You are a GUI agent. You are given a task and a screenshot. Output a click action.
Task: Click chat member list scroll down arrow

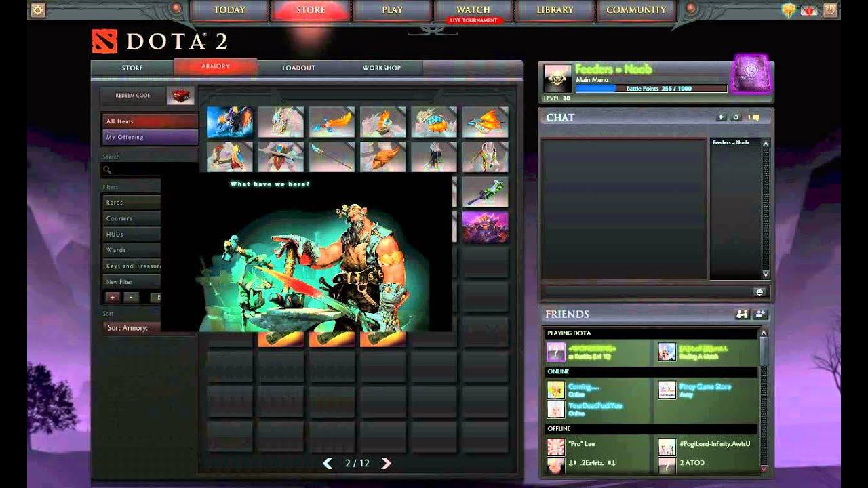[x=766, y=274]
